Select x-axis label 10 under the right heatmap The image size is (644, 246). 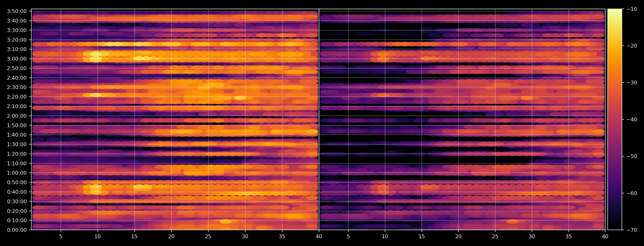coord(385,236)
